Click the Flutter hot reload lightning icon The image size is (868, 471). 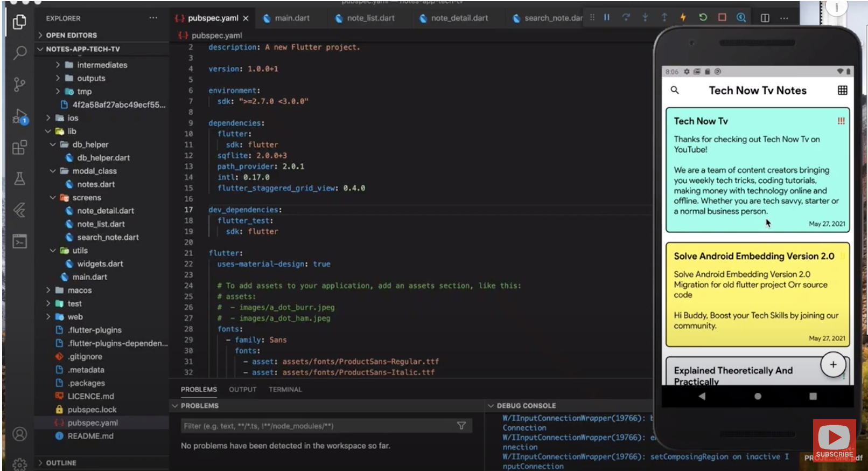tap(683, 17)
